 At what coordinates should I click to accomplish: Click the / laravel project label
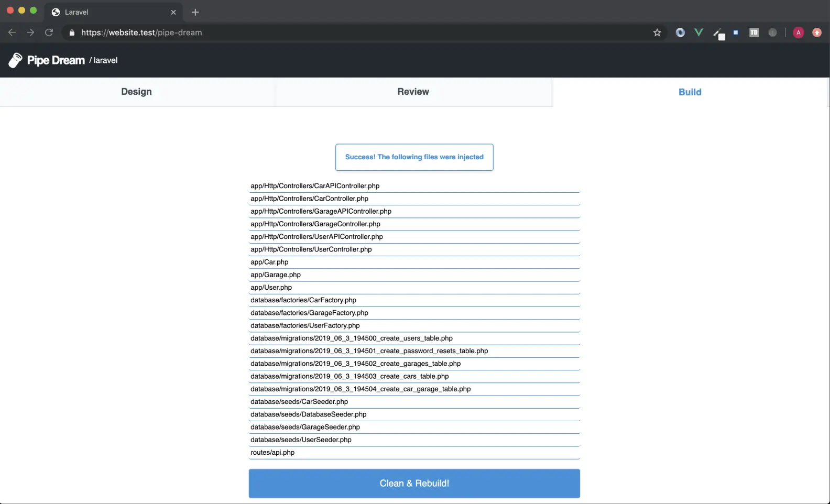(103, 60)
